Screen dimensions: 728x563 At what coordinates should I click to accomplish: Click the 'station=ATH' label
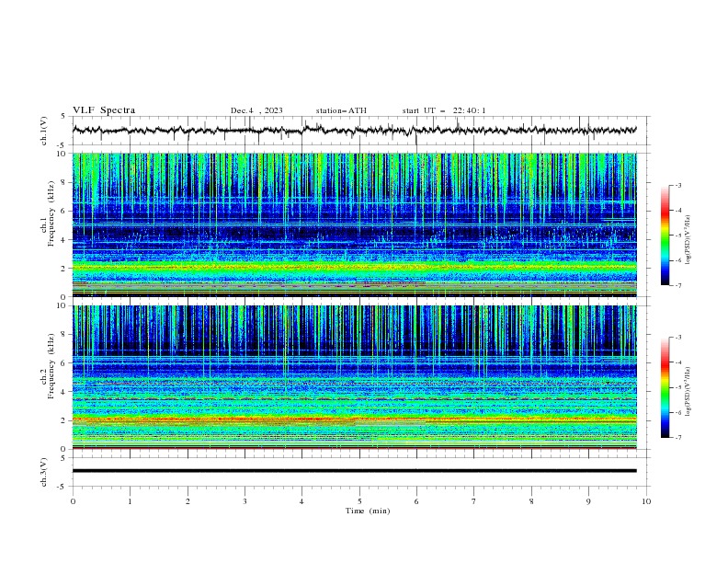341,110
